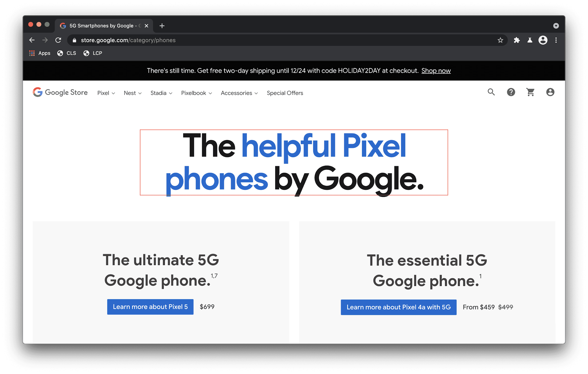Expand the Stadia dropdown menu

pos(161,93)
